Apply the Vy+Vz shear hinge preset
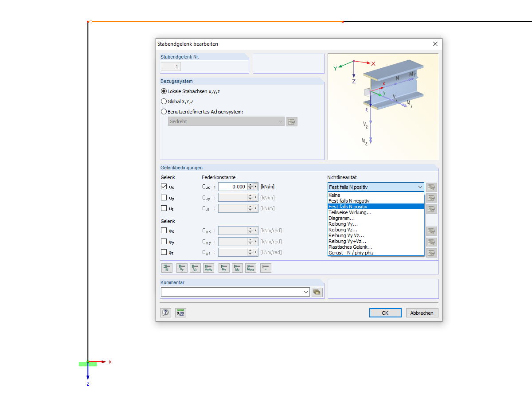This screenshot has width=532, height=399. click(x=208, y=268)
